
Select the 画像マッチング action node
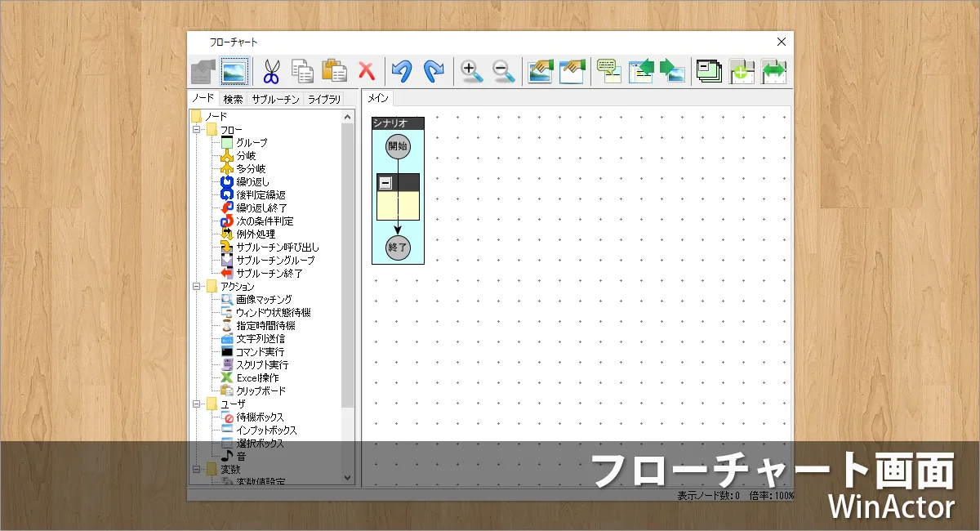point(264,299)
